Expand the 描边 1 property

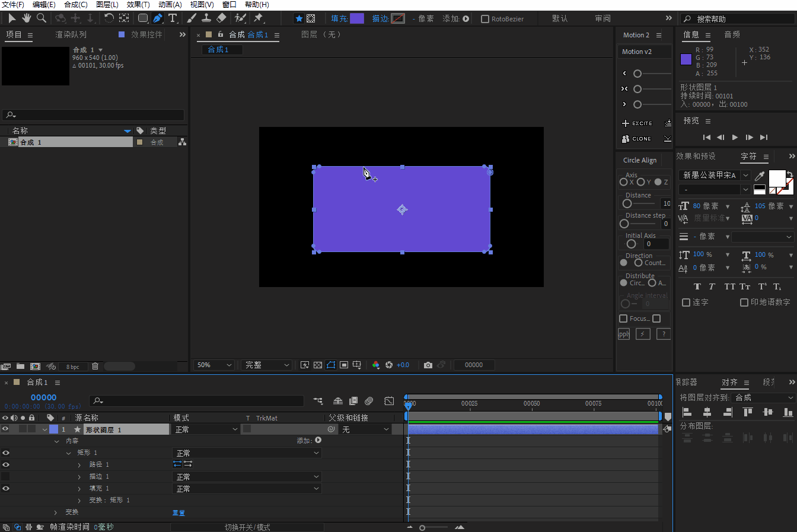(79, 476)
